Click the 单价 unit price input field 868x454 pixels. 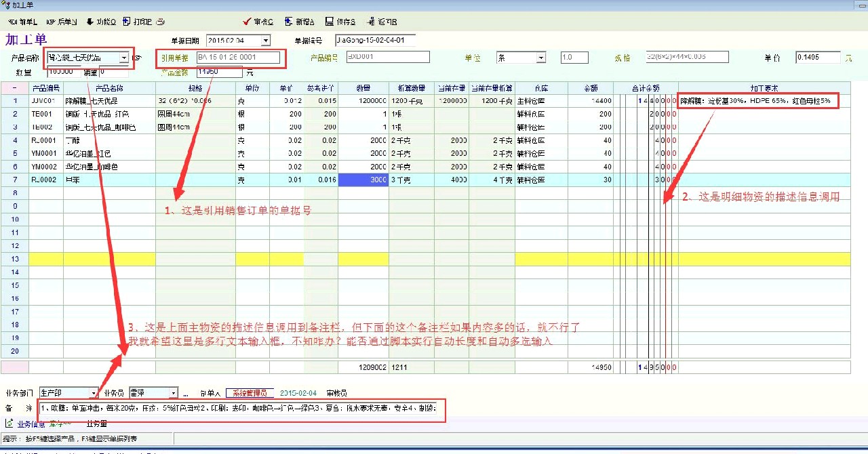pyautogui.click(x=818, y=58)
